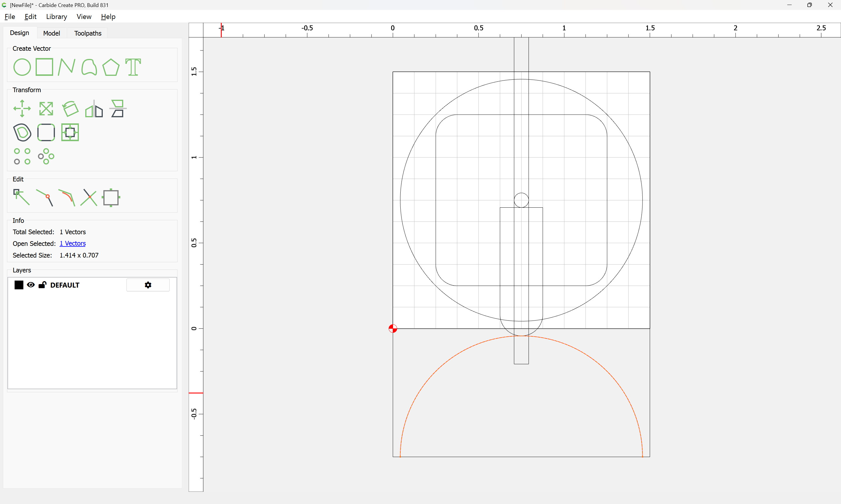
Task: Use the Mirror transform tool
Action: [x=94, y=109]
